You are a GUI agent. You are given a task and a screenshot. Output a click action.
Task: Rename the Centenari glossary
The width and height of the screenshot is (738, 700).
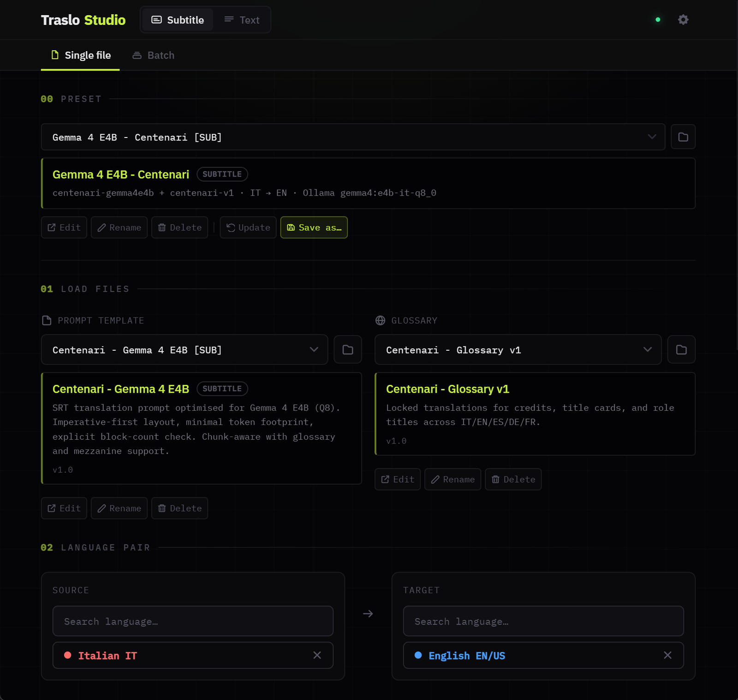(x=452, y=479)
